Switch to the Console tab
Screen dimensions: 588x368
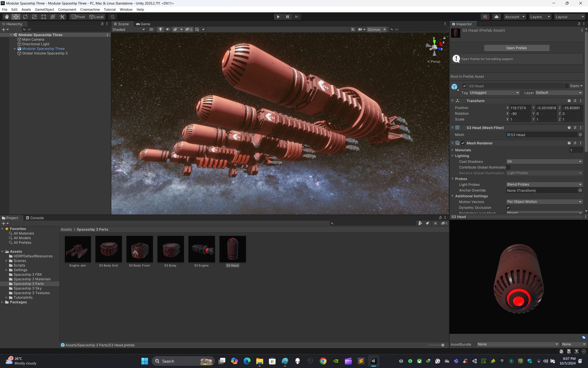35,218
